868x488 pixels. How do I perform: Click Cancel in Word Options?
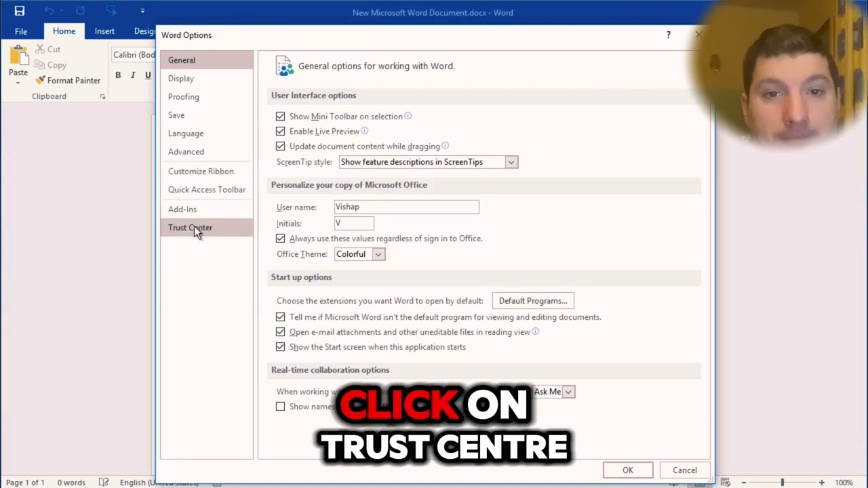(x=684, y=470)
